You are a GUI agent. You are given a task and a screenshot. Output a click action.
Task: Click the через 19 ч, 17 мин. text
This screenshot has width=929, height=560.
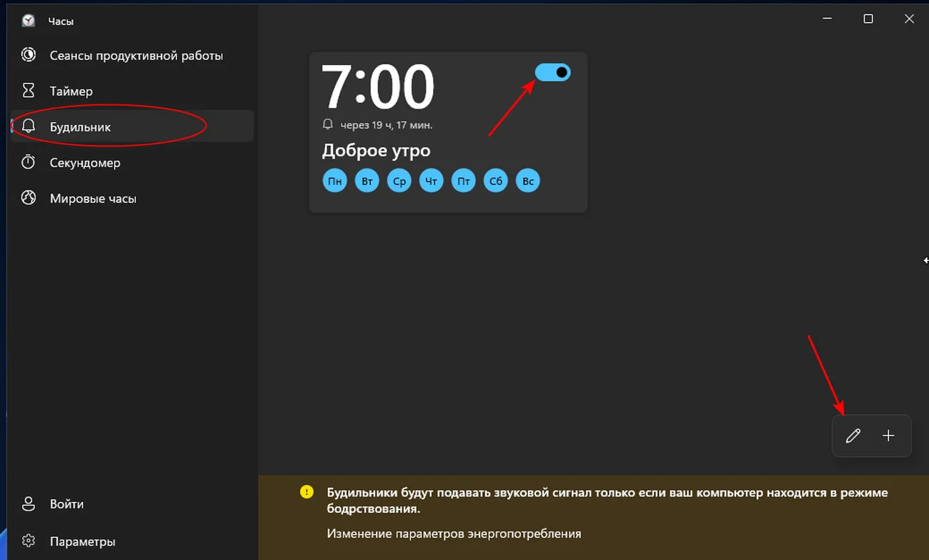pos(386,125)
